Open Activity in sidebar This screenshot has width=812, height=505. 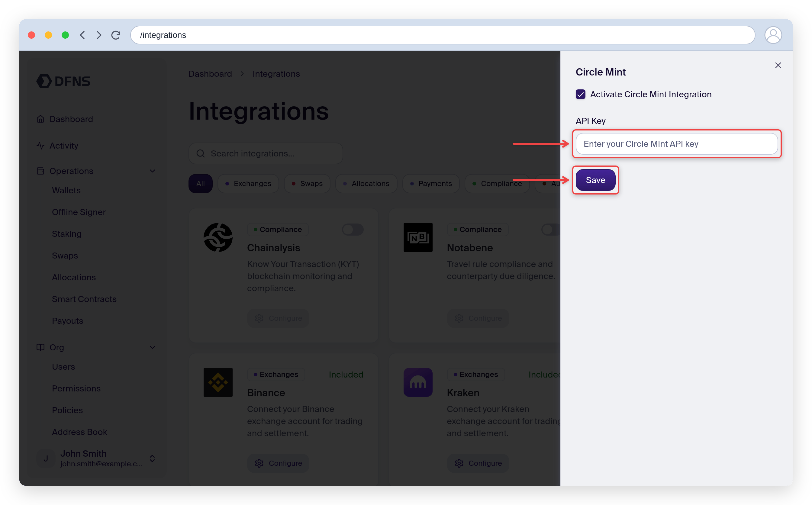[x=64, y=146]
